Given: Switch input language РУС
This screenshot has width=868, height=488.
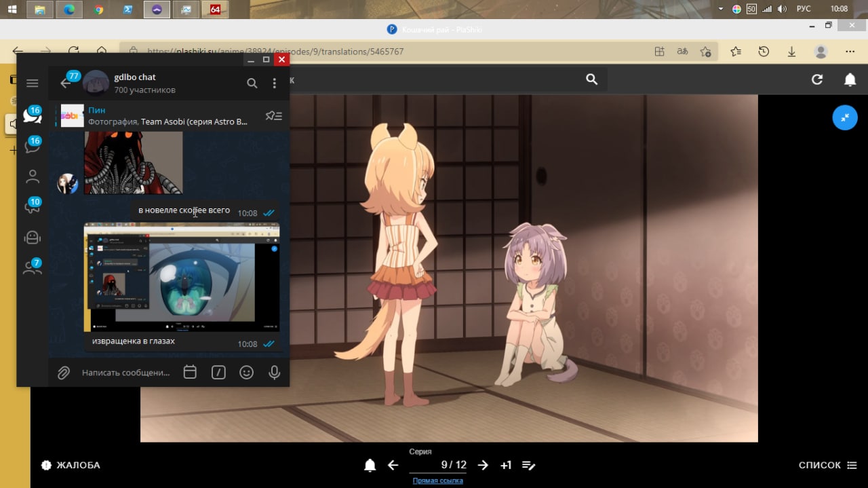Looking at the screenshot, I should 803,9.
